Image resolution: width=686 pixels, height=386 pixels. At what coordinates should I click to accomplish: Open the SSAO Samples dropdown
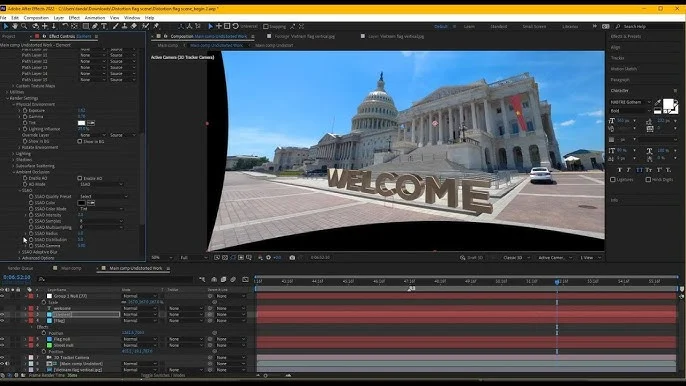tap(102, 221)
